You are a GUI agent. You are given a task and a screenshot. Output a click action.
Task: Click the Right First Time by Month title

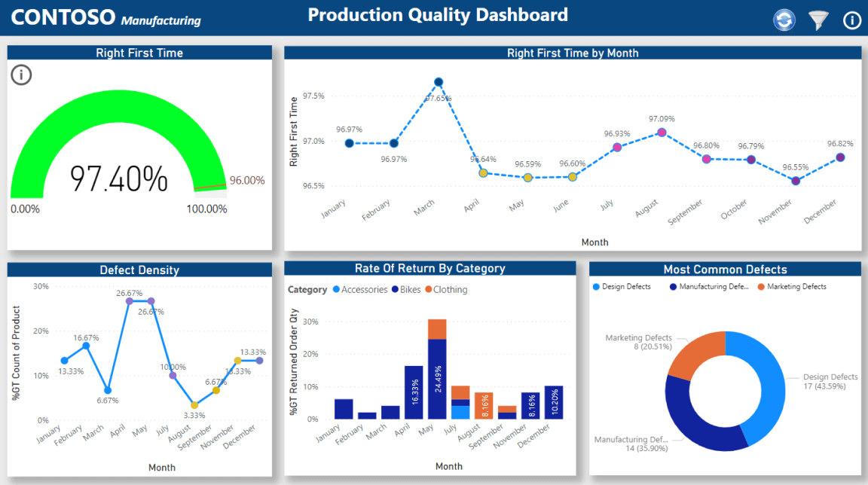572,53
